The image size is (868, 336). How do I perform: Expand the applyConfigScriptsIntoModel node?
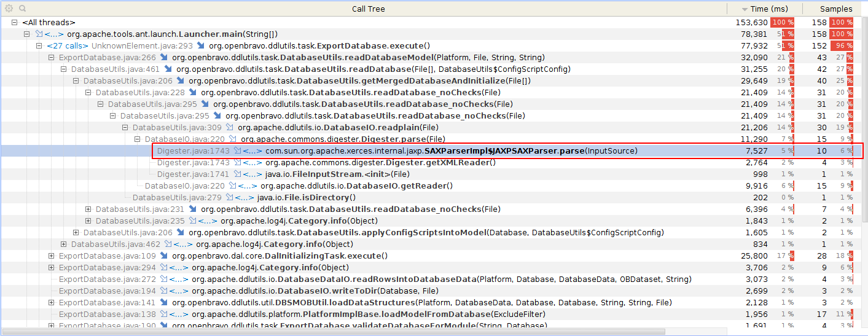coord(76,233)
